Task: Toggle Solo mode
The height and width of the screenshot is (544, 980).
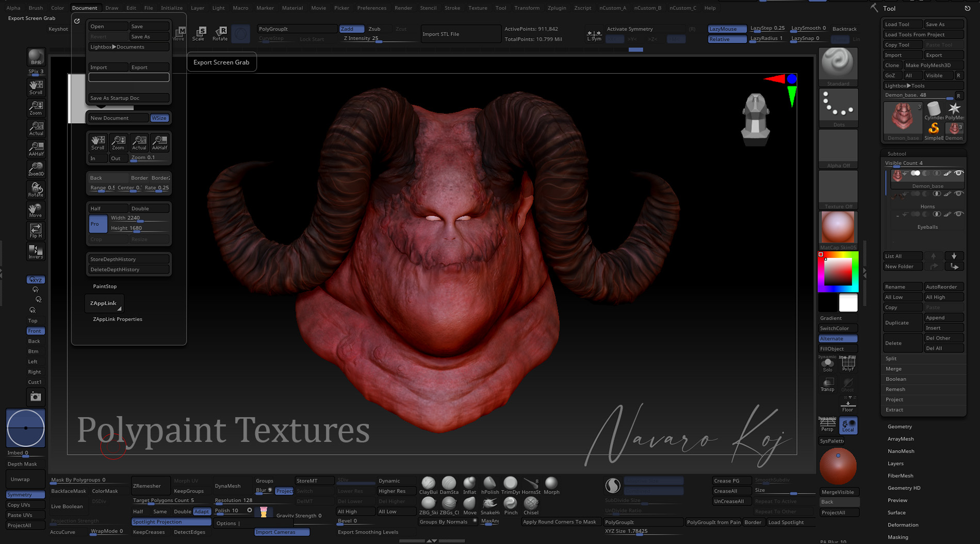Action: click(827, 365)
